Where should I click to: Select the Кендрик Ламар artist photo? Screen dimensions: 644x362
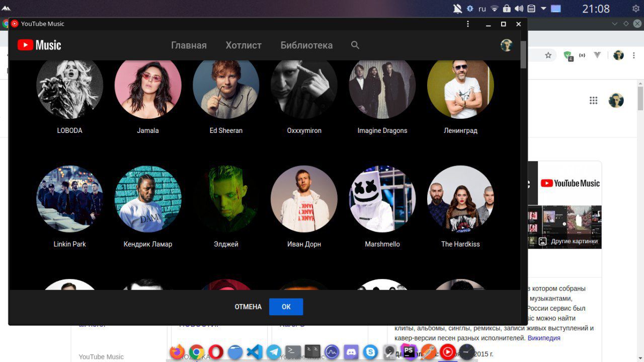(148, 199)
